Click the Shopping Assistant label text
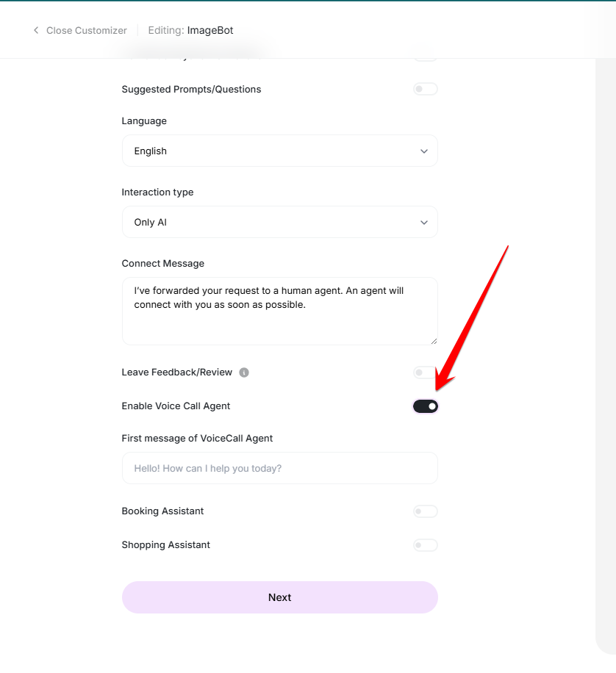This screenshot has height=673, width=616. (165, 545)
